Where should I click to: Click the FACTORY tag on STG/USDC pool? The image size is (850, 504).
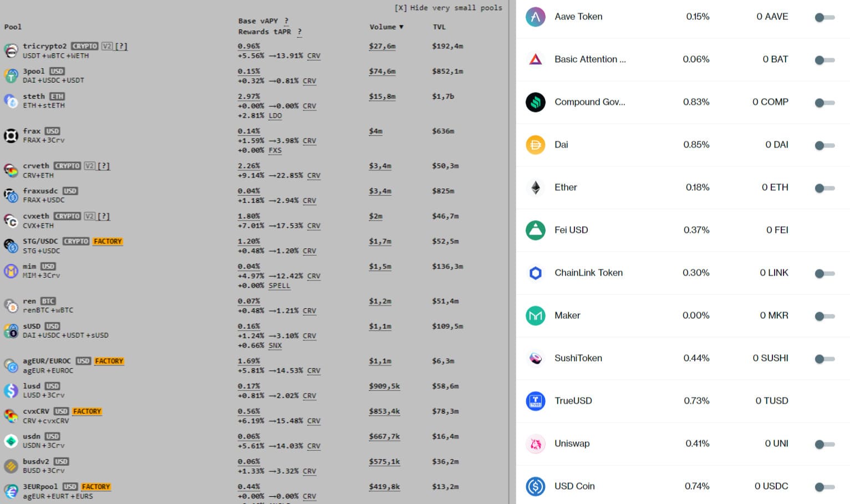point(108,241)
